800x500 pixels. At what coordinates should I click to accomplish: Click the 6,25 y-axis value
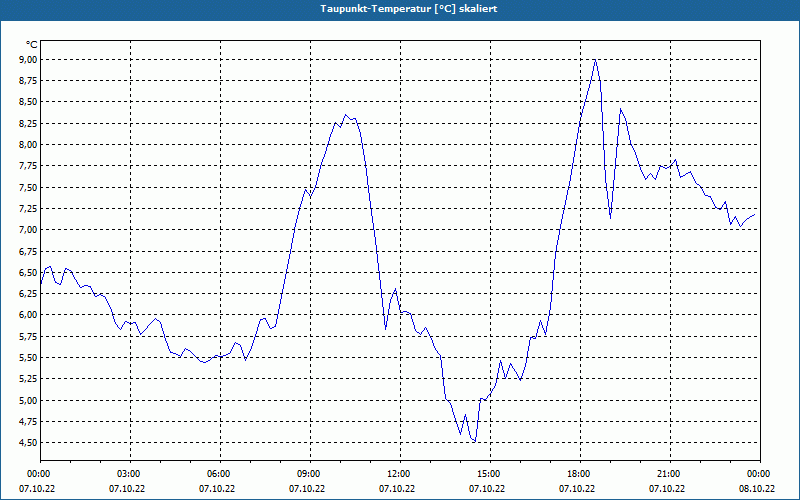tap(28, 293)
